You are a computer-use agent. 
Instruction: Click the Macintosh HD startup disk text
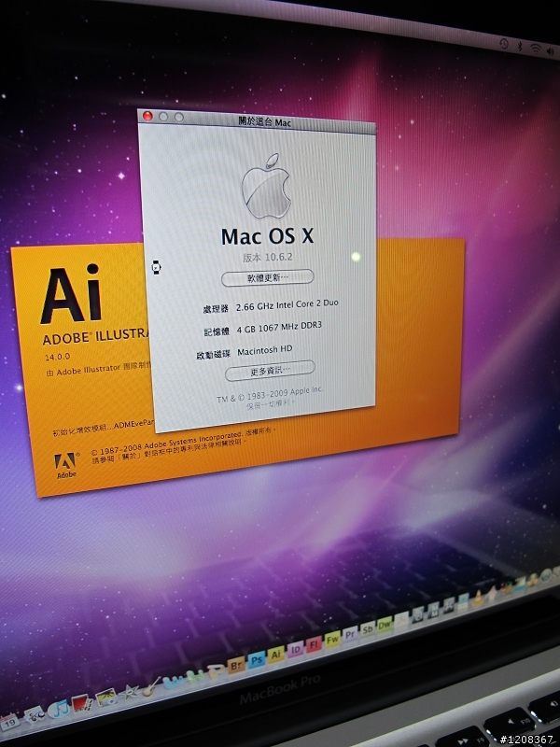(x=265, y=350)
